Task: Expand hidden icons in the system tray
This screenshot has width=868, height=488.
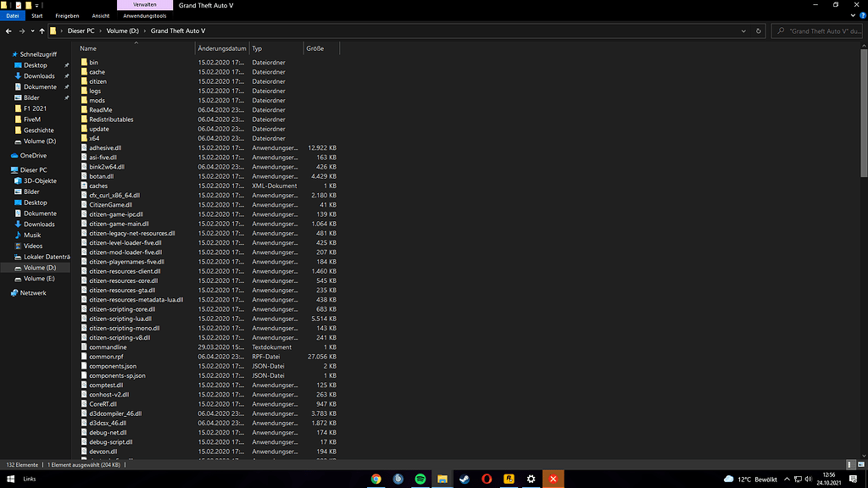Action: pos(786,479)
